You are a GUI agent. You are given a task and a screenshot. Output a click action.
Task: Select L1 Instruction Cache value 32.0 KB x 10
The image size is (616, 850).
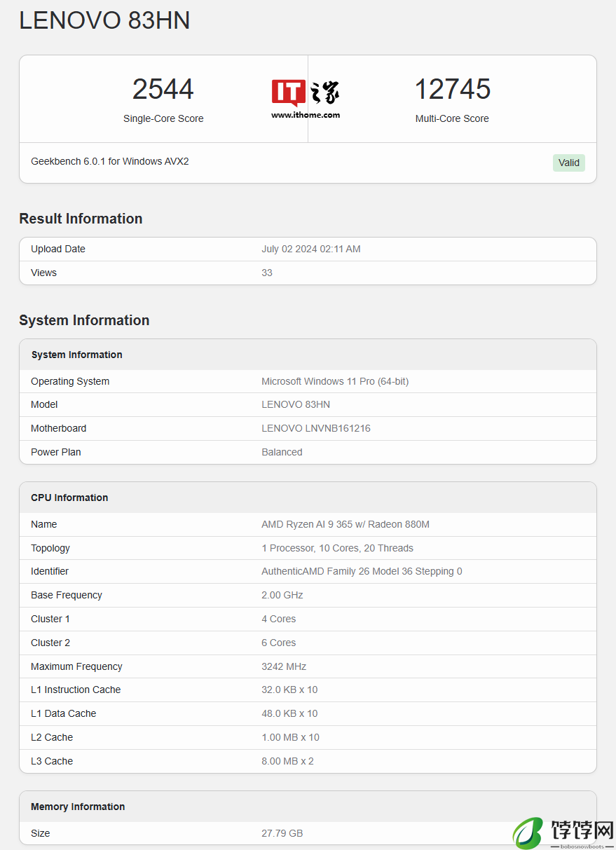coord(289,690)
